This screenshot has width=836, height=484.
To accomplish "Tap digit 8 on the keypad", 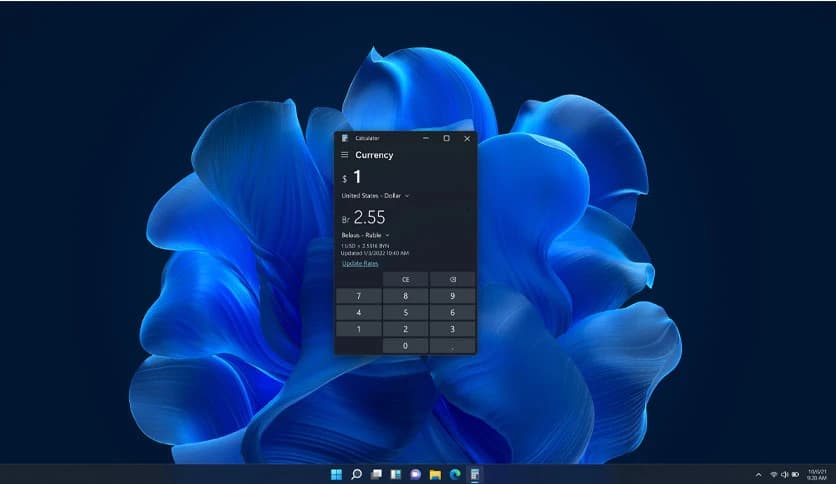I will [x=405, y=296].
